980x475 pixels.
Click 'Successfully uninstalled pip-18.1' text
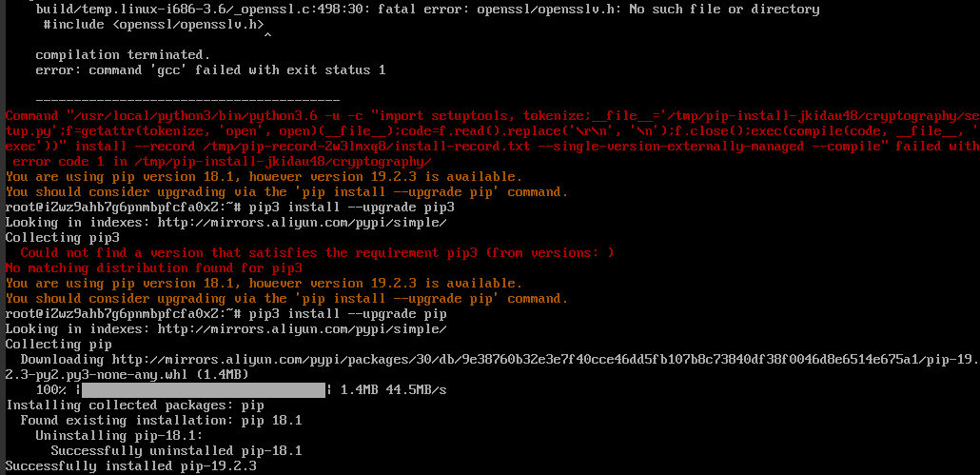(176, 450)
